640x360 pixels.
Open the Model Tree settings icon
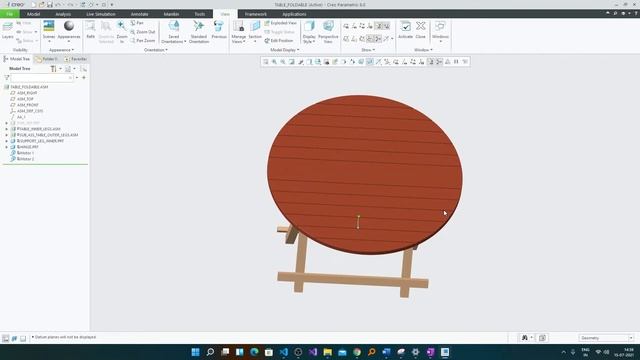coord(53,69)
